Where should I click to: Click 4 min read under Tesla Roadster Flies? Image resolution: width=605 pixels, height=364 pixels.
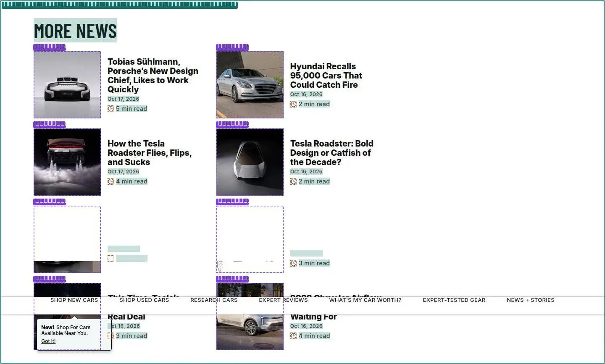[132, 181]
